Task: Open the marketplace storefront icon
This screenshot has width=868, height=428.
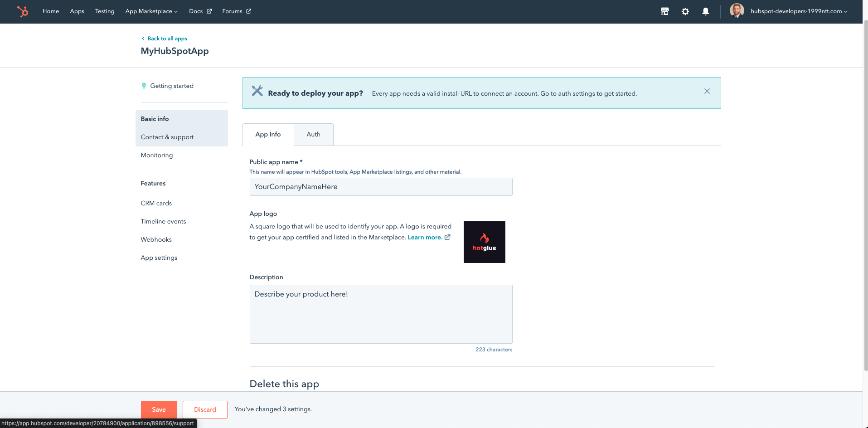Action: pyautogui.click(x=665, y=11)
